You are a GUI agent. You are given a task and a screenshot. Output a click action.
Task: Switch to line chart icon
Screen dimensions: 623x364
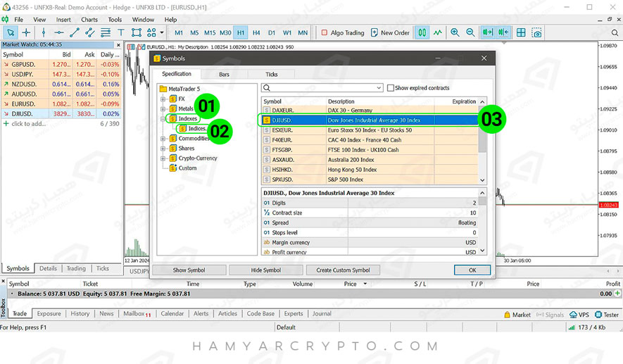pos(438,32)
